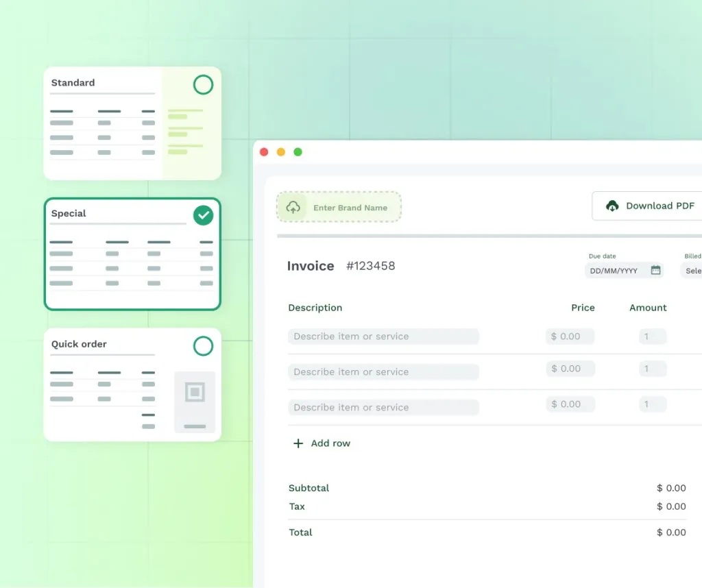Click the second row price $ 0.00 field

[570, 369]
